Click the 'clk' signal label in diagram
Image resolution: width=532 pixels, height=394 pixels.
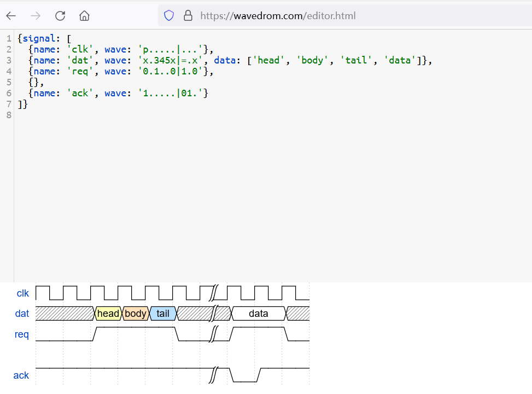pyautogui.click(x=23, y=293)
